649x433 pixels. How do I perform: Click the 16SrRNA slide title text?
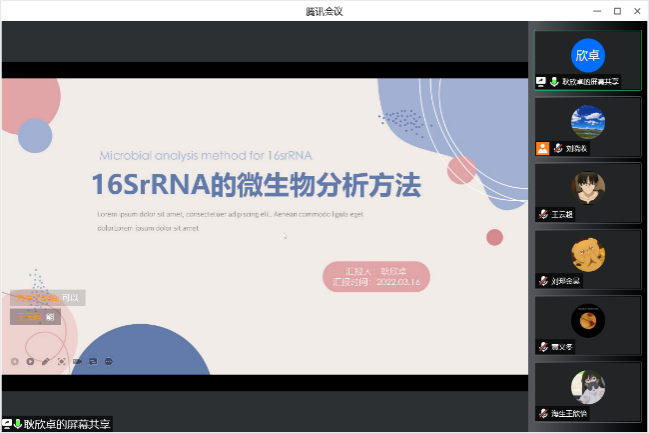tap(256, 185)
